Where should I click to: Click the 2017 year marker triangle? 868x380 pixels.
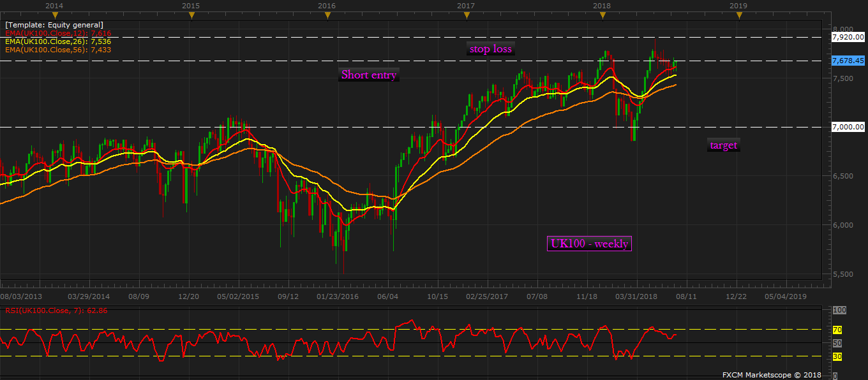(x=466, y=15)
